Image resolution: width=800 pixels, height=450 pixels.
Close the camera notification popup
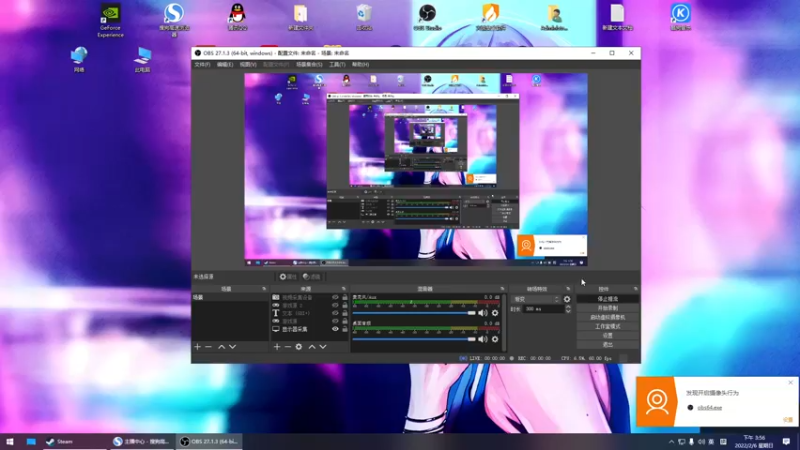pos(791,382)
